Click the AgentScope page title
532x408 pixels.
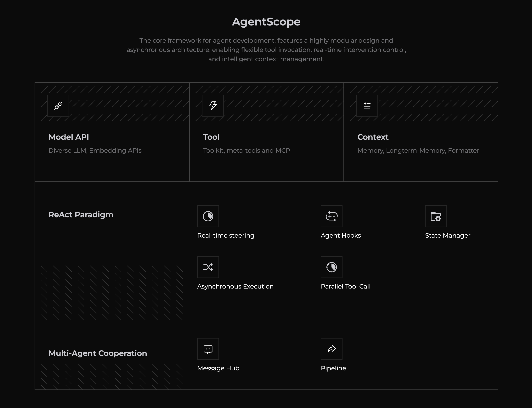(266, 22)
